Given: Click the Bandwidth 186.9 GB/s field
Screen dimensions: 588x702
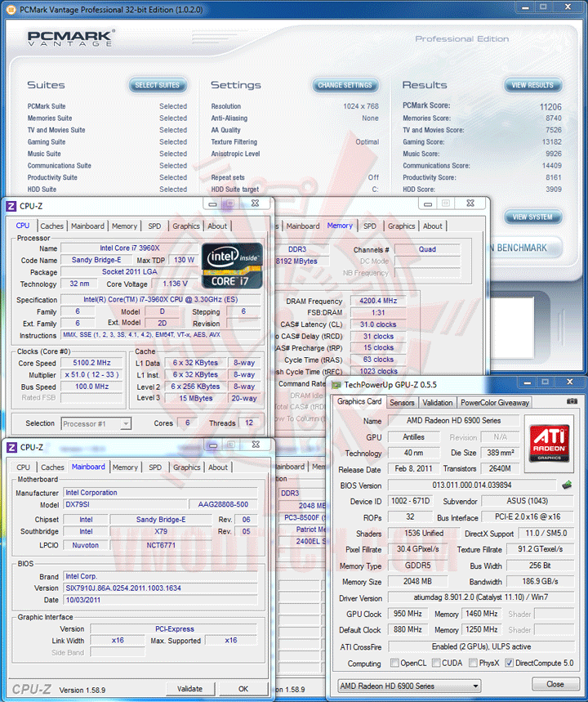Looking at the screenshot, I should [540, 581].
